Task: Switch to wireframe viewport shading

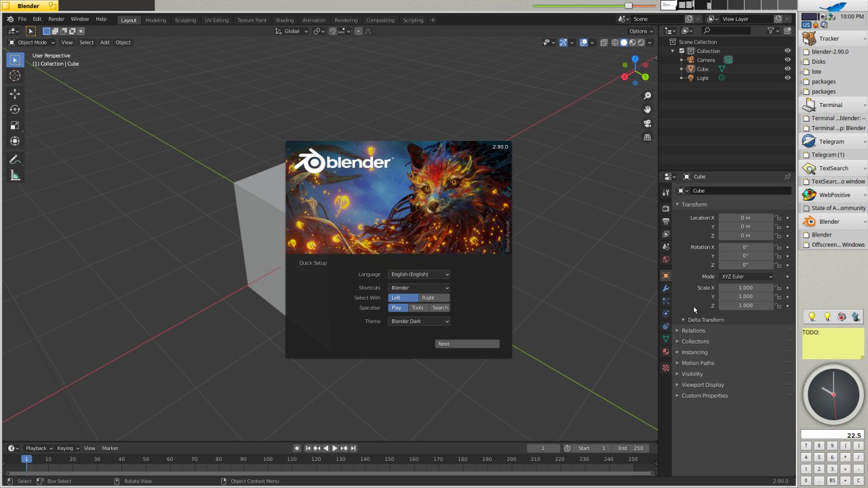Action: (615, 43)
